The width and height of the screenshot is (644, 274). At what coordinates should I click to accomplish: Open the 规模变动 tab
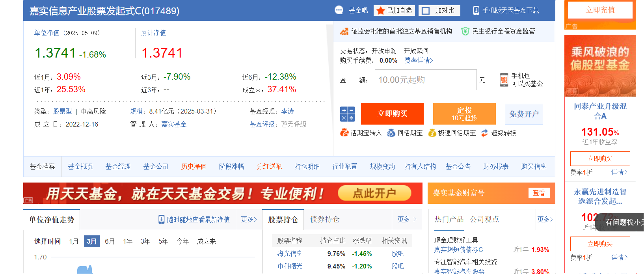click(x=382, y=166)
